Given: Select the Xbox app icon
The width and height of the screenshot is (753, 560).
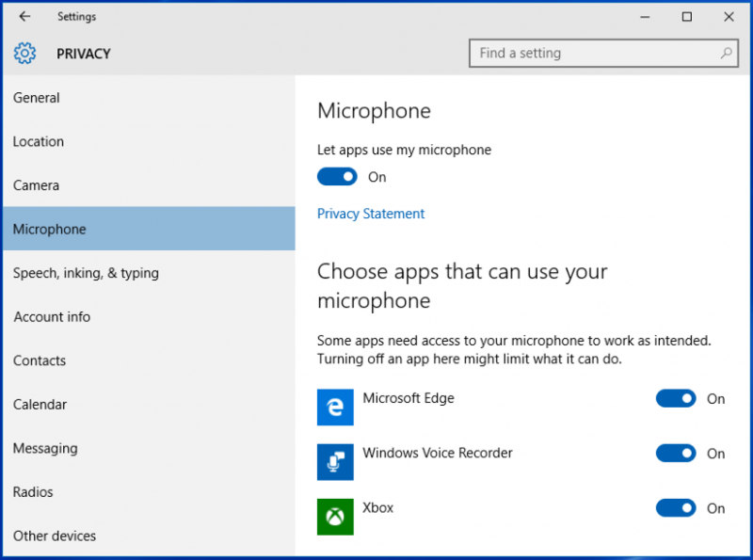Looking at the screenshot, I should [x=335, y=517].
